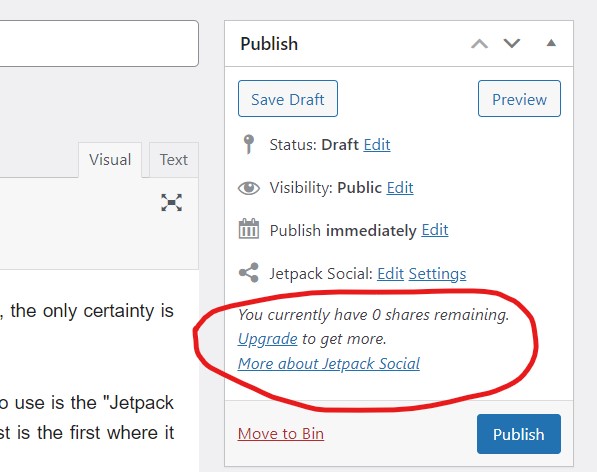Click inside the post title field
597x472 pixels.
99,43
